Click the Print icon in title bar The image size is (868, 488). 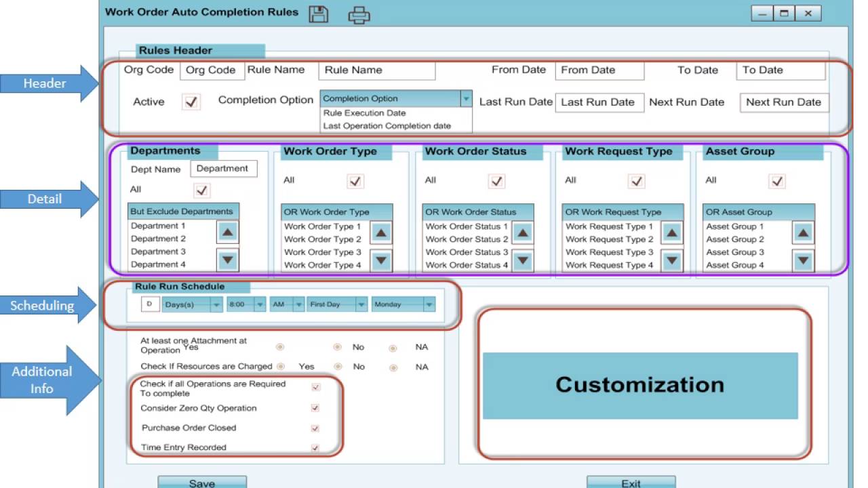pyautogui.click(x=359, y=14)
